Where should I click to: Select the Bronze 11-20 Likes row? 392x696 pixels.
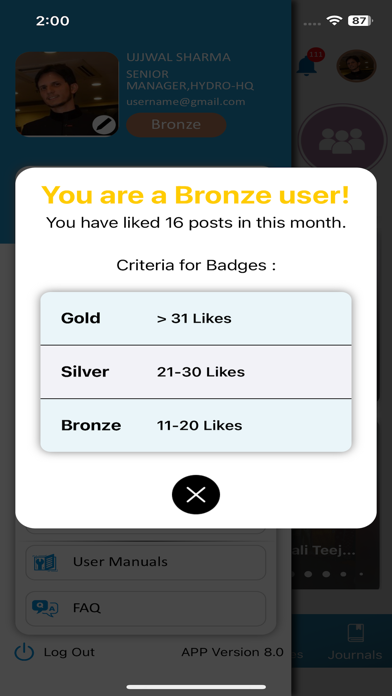[196, 425]
